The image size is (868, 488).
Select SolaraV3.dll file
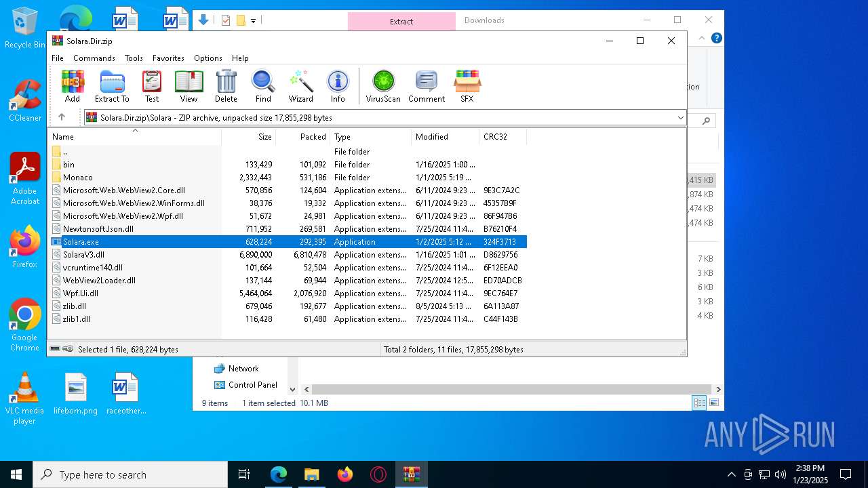click(x=288, y=255)
